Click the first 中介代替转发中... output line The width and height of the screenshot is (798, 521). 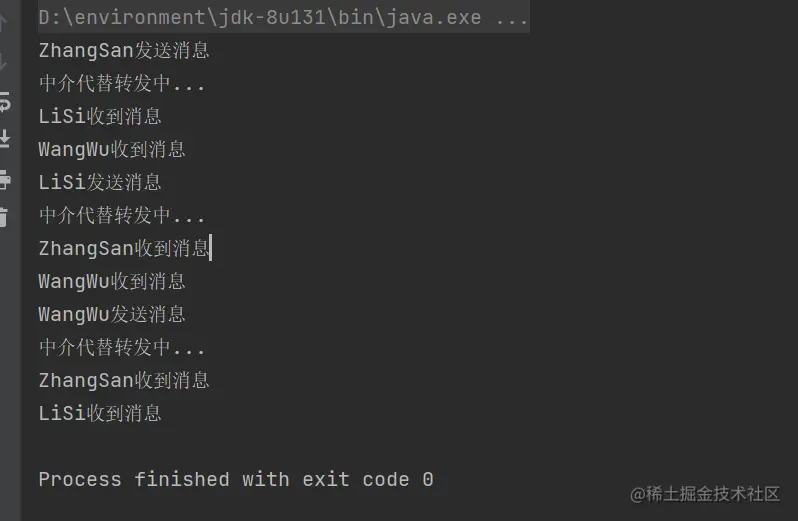pyautogui.click(x=122, y=84)
